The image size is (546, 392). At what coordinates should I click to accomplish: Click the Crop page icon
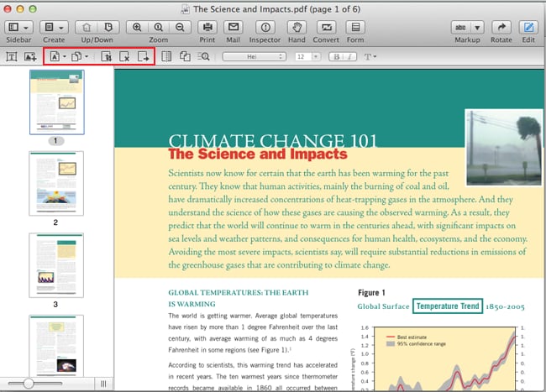click(106, 56)
